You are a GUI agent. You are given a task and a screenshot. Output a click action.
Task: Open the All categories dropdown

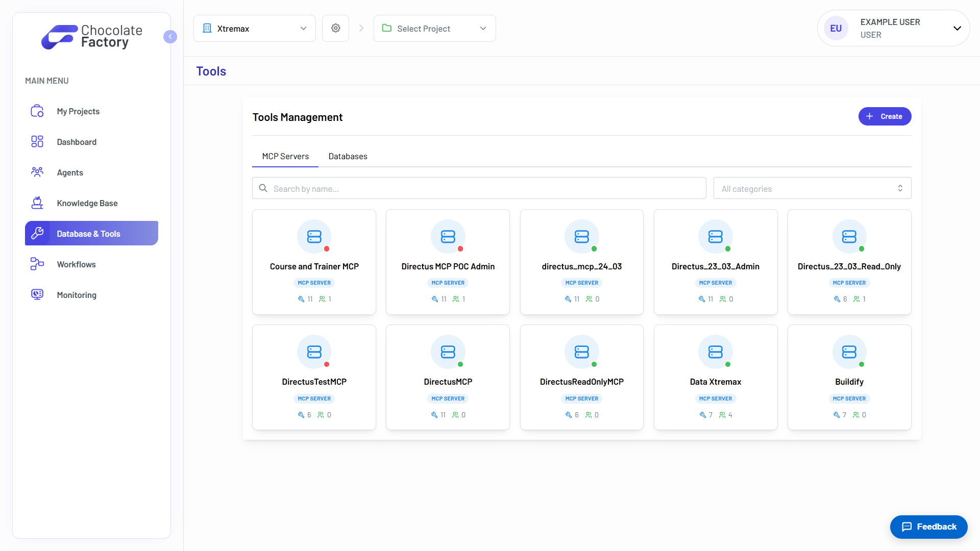click(x=813, y=188)
